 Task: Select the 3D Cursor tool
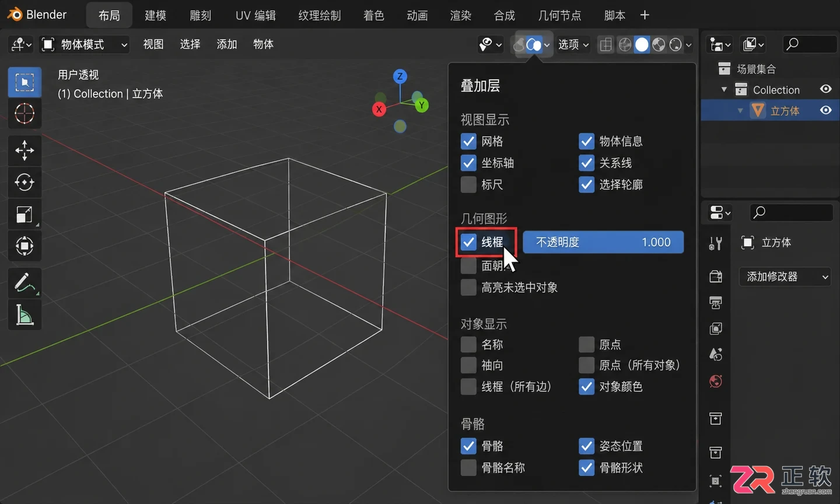24,114
